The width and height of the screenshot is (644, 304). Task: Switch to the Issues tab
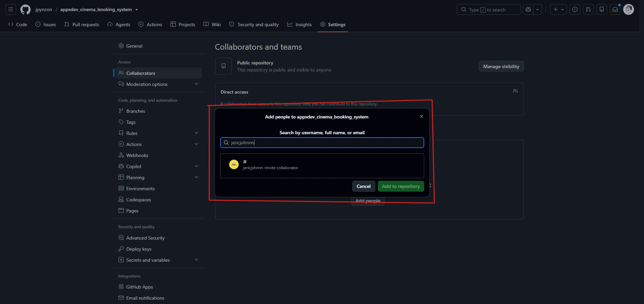click(46, 24)
